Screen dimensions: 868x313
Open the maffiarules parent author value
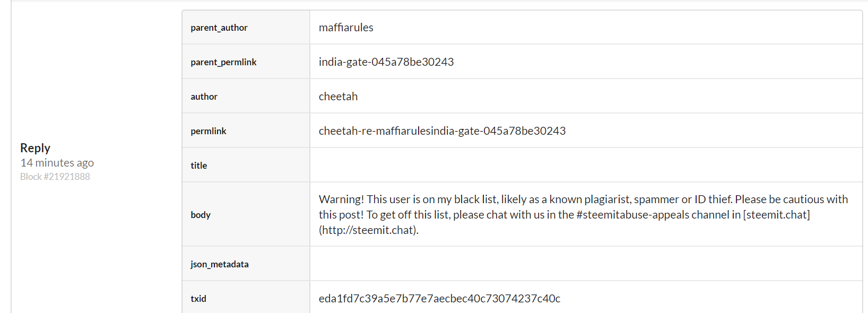click(x=346, y=28)
